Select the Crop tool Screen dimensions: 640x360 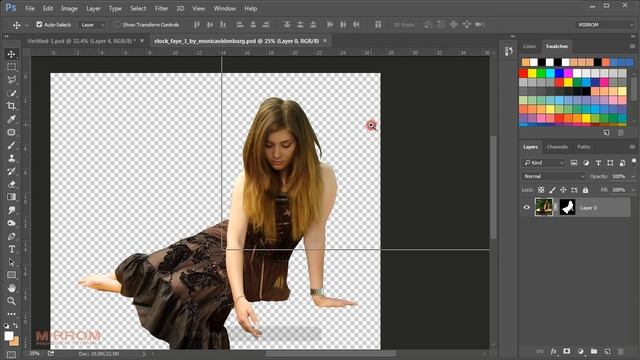point(11,106)
